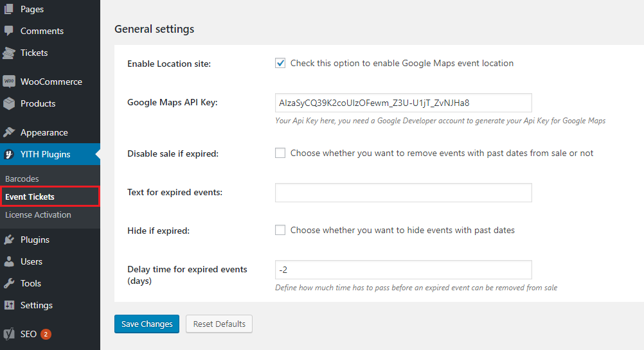This screenshot has height=350, width=644.
Task: Click the Plugins plug icon
Action: coord(9,240)
